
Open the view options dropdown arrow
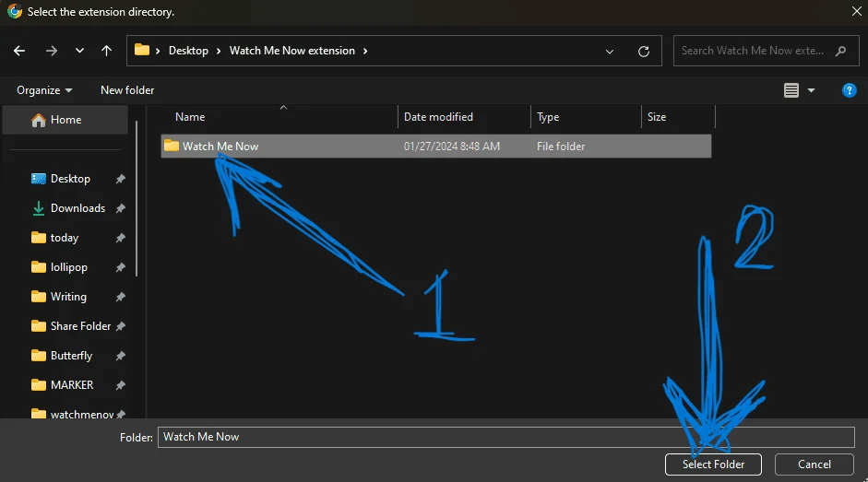[x=811, y=90]
